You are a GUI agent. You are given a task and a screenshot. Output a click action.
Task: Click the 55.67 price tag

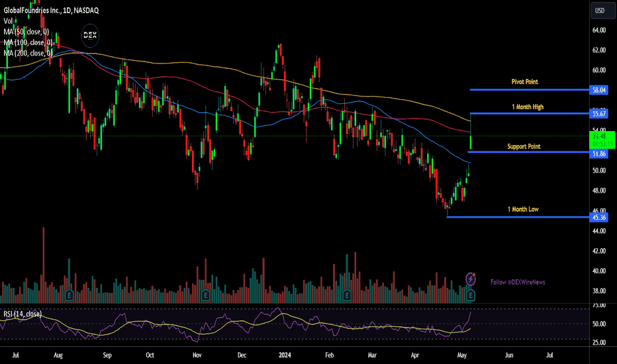point(599,114)
